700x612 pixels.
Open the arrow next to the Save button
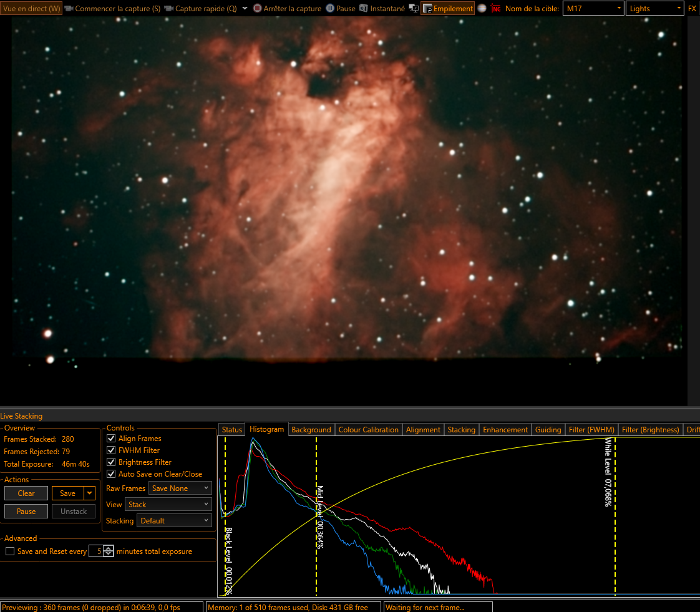click(90, 493)
